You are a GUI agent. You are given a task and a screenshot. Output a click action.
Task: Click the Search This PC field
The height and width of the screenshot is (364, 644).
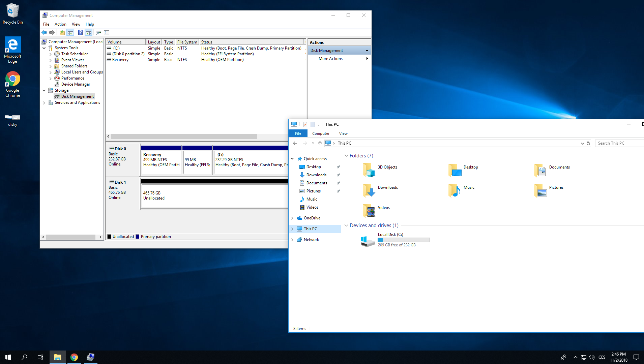(619, 143)
